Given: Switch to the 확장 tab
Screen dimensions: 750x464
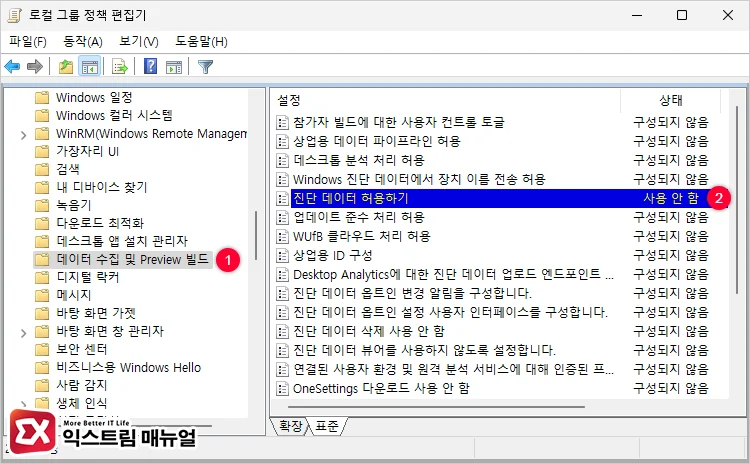Looking at the screenshot, I should [290, 426].
